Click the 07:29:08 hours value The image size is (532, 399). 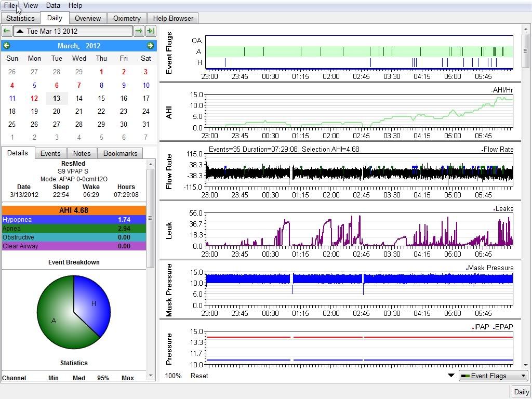click(126, 195)
